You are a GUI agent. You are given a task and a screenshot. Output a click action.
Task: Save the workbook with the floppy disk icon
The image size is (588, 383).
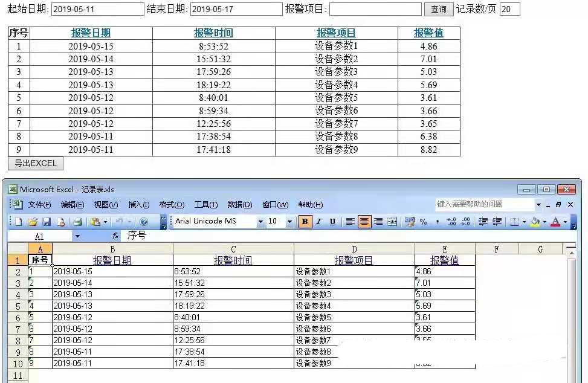[x=47, y=222]
